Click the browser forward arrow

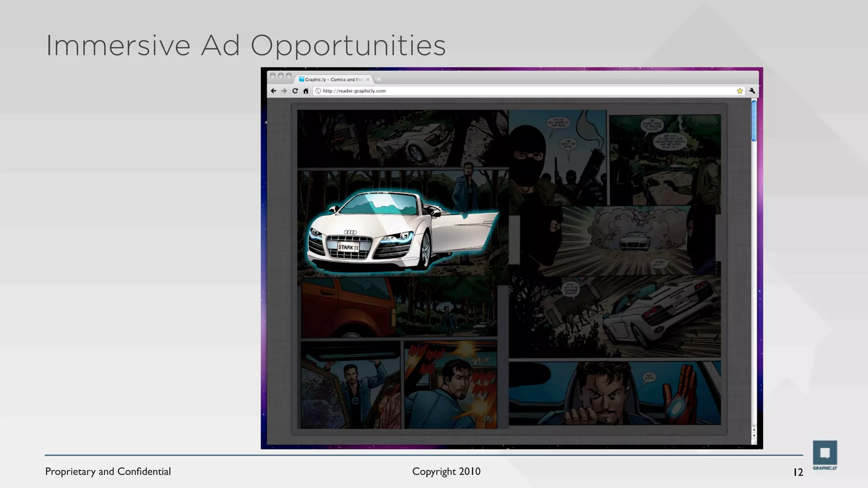(284, 91)
